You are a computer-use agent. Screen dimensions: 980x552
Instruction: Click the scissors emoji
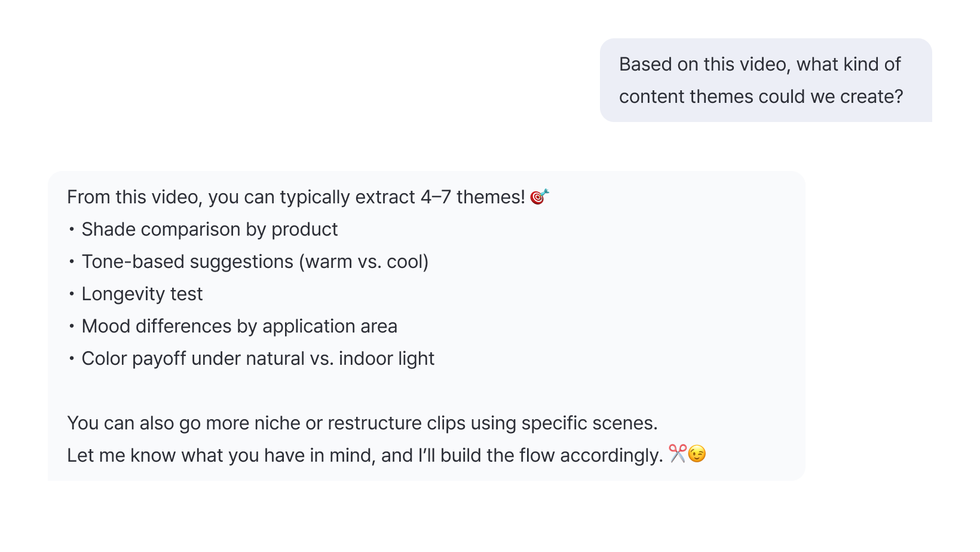(677, 454)
